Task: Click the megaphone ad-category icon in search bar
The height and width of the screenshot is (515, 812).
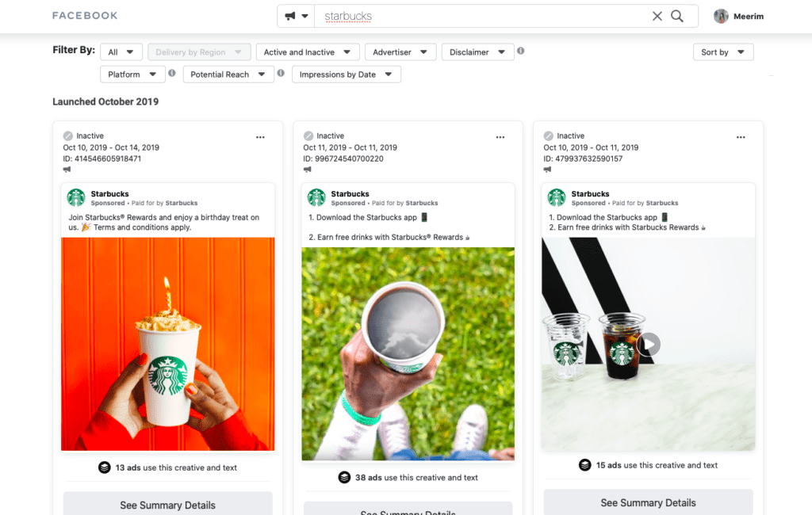Action: click(290, 16)
